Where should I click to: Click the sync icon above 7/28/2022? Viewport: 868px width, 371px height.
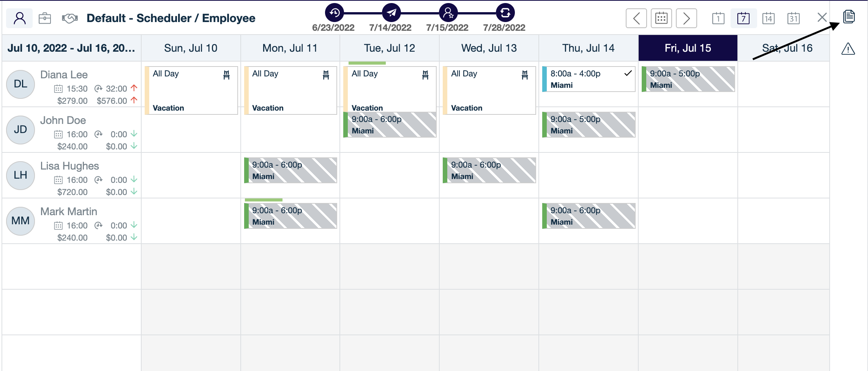504,13
